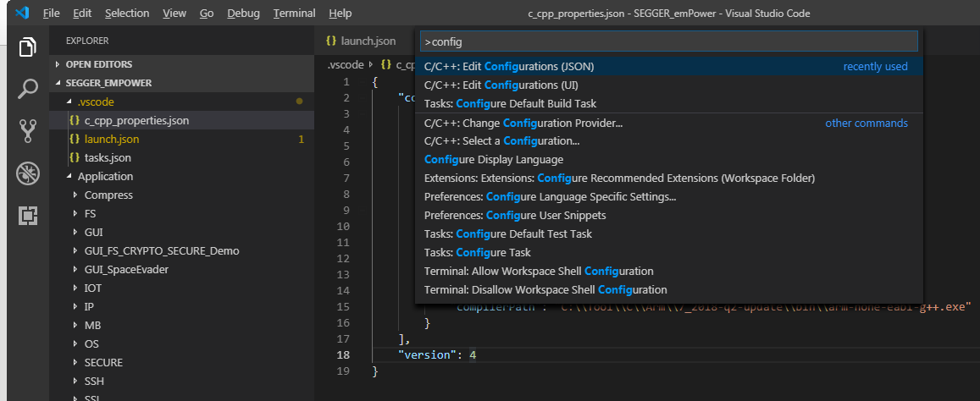This screenshot has width=980, height=401.
Task: Open the Search view icon
Action: pyautogui.click(x=27, y=89)
